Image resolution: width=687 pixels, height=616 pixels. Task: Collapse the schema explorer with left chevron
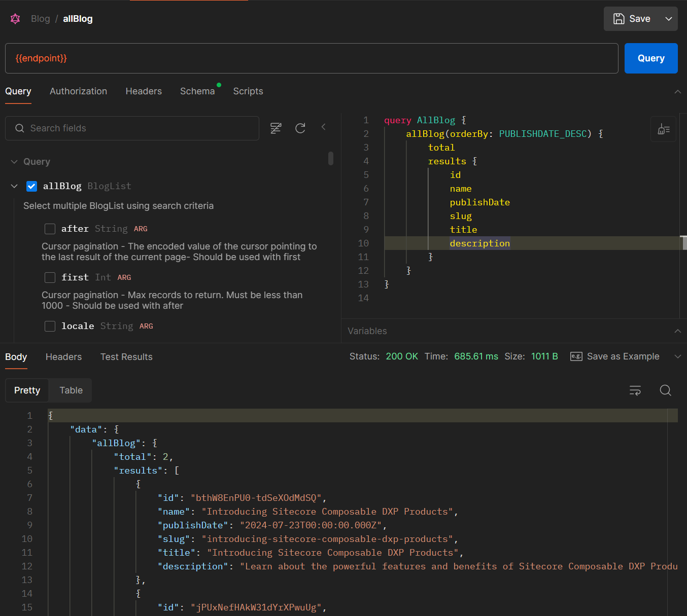pos(324,127)
